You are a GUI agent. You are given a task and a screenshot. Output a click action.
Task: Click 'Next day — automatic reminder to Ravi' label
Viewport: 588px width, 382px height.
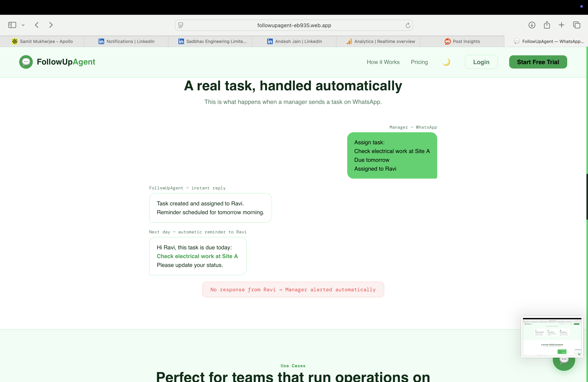[198, 232]
